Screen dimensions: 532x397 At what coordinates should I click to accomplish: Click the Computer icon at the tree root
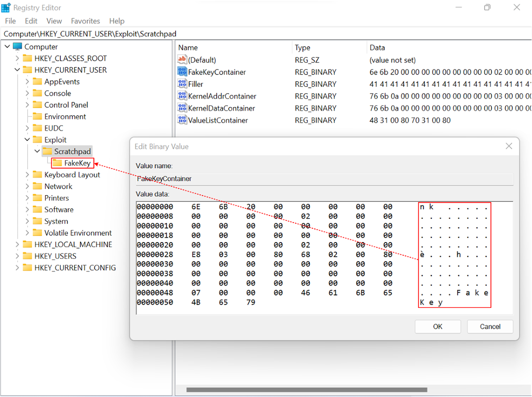17,46
